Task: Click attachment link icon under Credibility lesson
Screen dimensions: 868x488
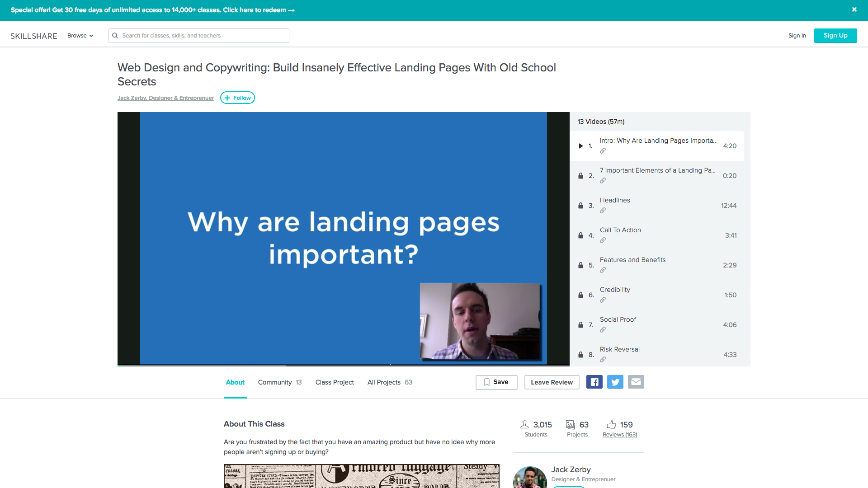Action: (x=603, y=300)
